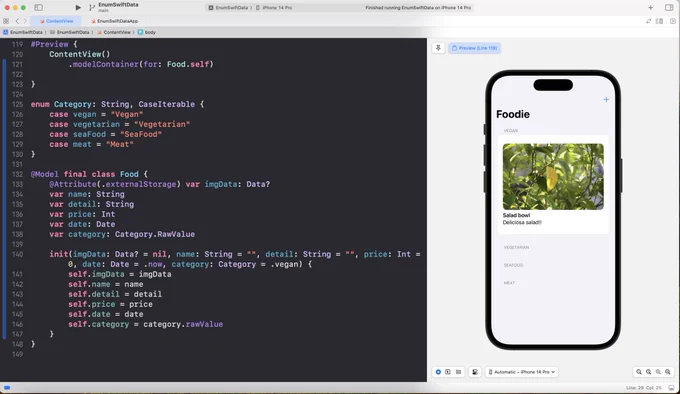Open the editor options layout icon
Image resolution: width=680 pixels, height=394 pixels.
(659, 21)
